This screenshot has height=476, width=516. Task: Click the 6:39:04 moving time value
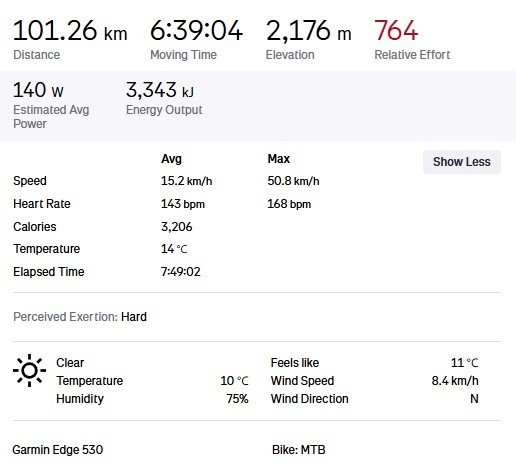click(196, 31)
